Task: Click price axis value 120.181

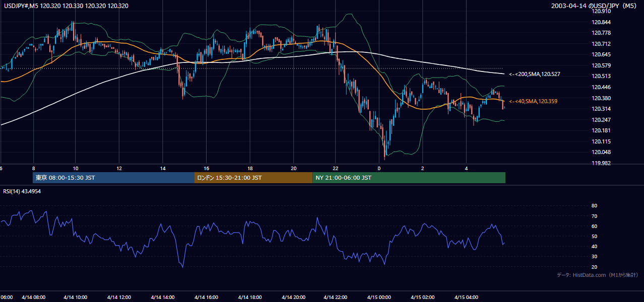Action: (602, 131)
